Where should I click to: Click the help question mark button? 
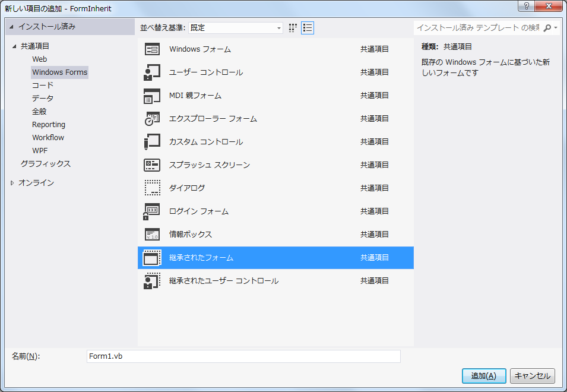pos(527,6)
